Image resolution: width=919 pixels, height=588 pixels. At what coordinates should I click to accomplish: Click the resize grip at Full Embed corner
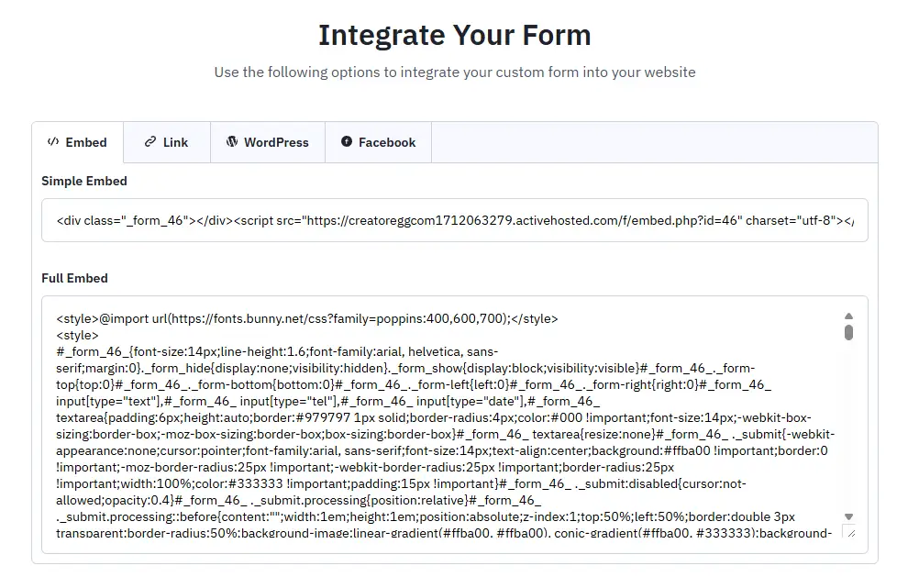[850, 532]
